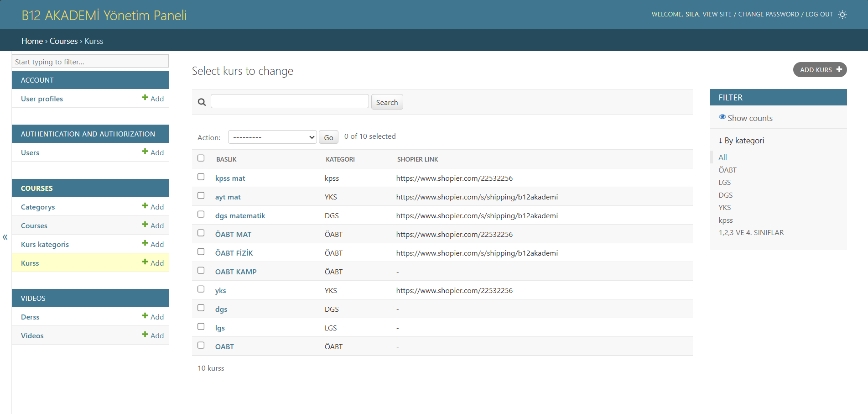868x414 pixels.
Task: Check the yks row checkbox
Action: click(x=201, y=289)
